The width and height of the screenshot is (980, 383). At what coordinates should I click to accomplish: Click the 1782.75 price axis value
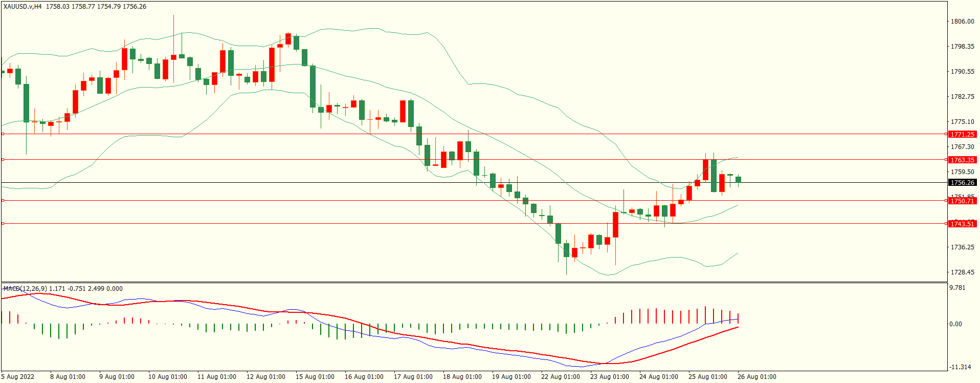[962, 97]
